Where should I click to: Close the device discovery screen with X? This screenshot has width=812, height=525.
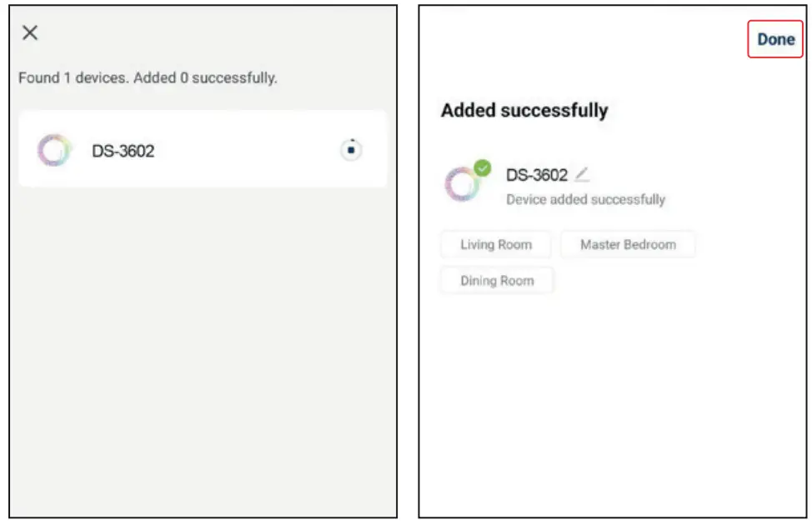click(30, 32)
